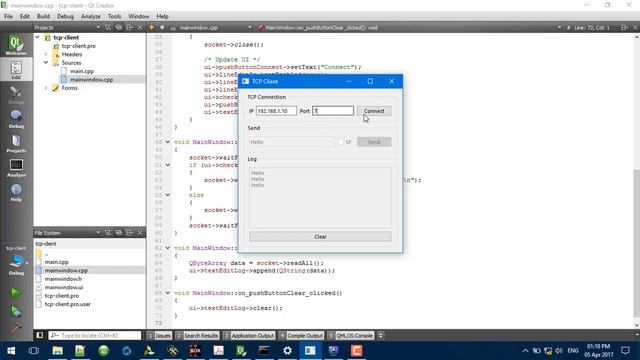This screenshot has height=360, width=640.
Task: Open the Design mode icon
Action: 16,95
